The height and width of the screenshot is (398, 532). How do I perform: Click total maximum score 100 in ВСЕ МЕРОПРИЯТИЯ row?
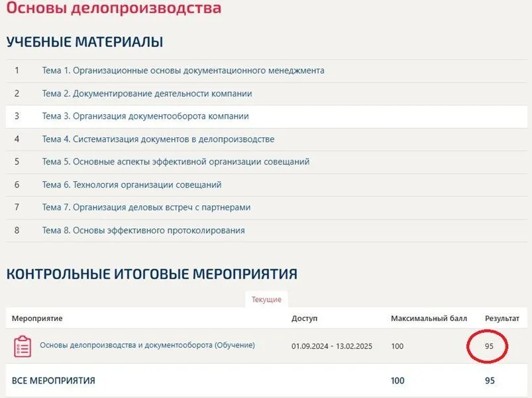398,381
